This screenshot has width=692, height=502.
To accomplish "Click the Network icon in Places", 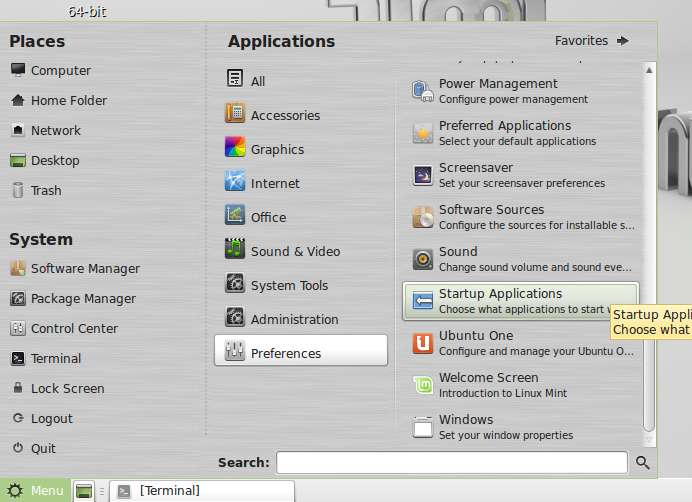I will [x=18, y=130].
